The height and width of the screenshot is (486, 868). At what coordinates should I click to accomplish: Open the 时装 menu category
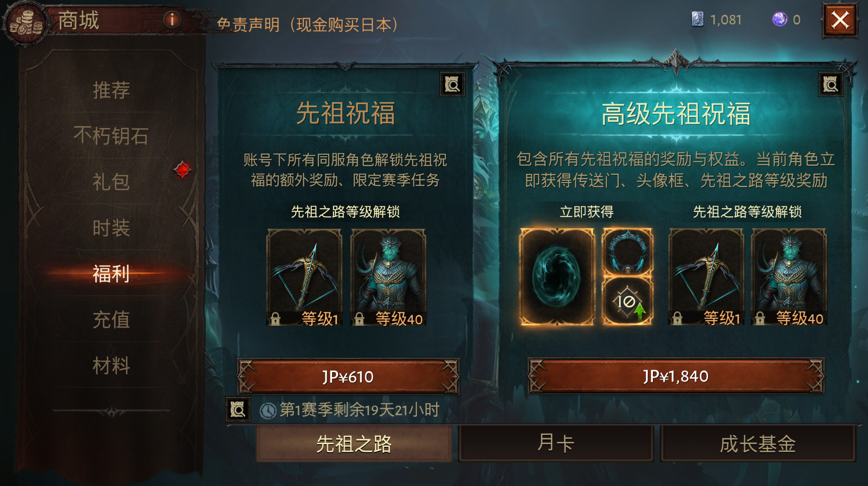point(111,228)
